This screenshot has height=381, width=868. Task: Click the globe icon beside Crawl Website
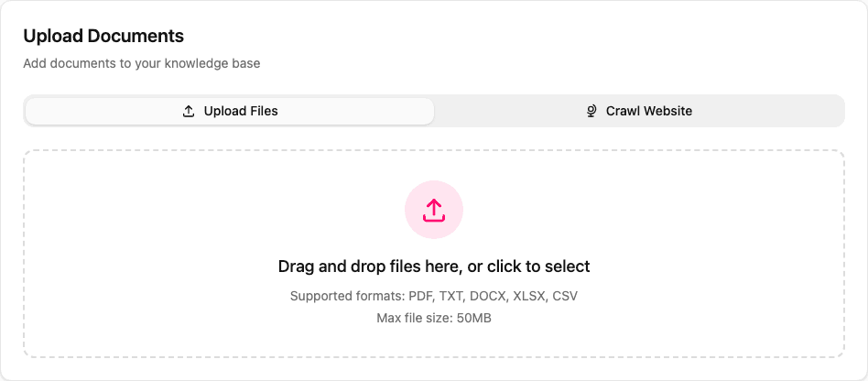pos(591,111)
